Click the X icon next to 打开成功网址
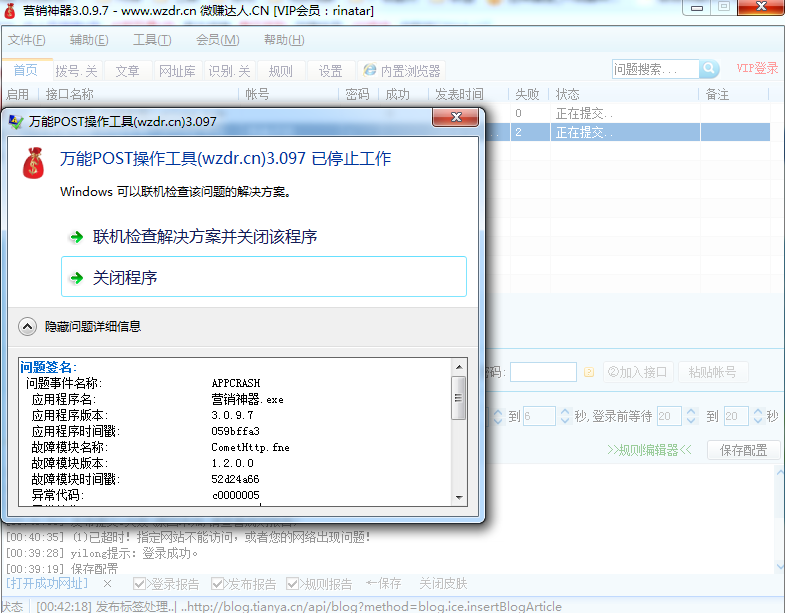 pyautogui.click(x=107, y=583)
